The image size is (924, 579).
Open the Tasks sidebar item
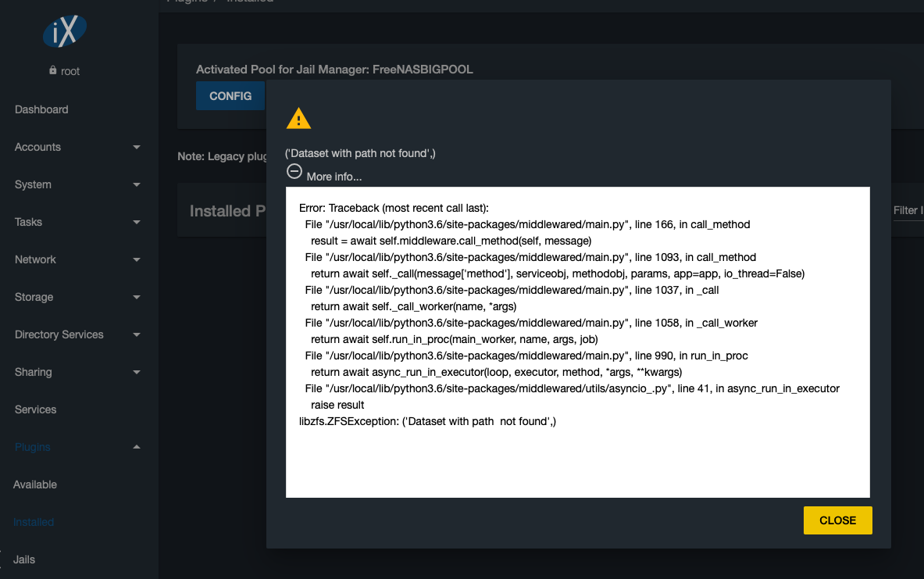pyautogui.click(x=28, y=222)
